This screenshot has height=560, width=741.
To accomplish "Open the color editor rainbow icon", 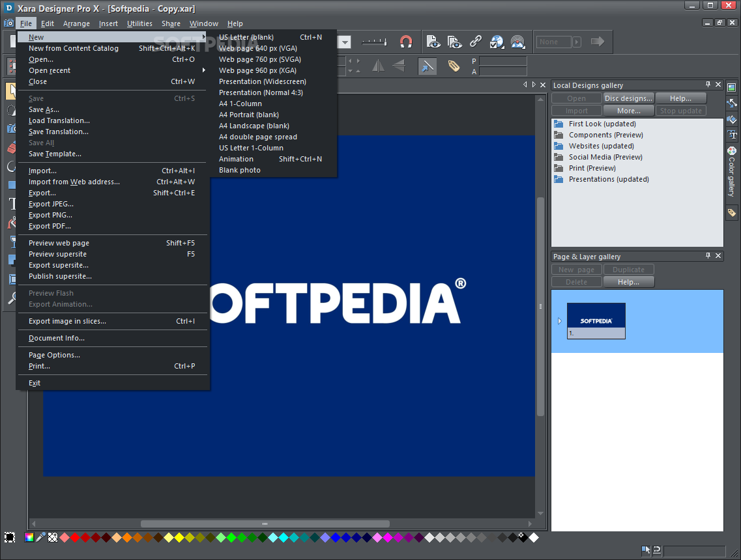I will pos(29,537).
